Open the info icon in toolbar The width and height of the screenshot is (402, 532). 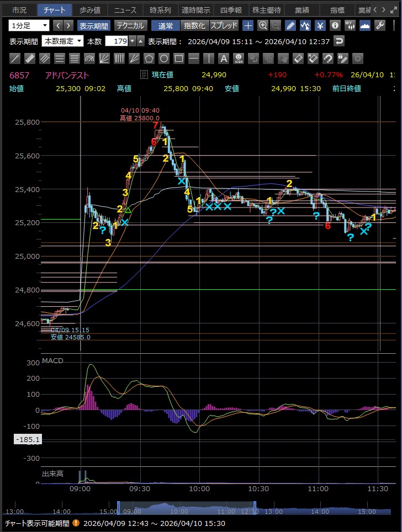pyautogui.click(x=335, y=25)
